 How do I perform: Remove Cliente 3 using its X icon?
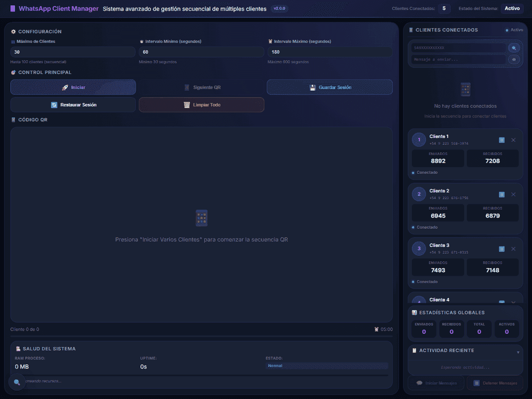(513, 249)
